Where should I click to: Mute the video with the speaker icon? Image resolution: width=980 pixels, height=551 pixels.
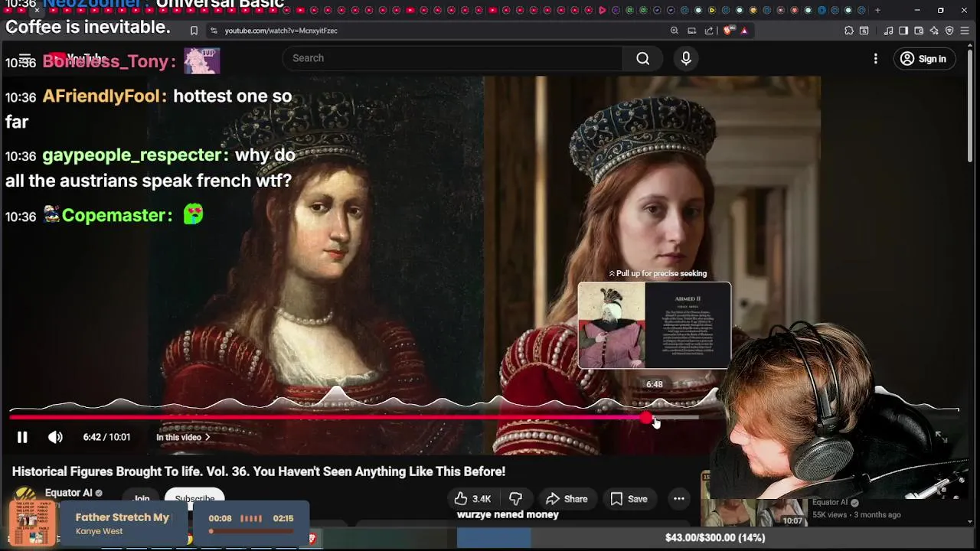tap(55, 437)
